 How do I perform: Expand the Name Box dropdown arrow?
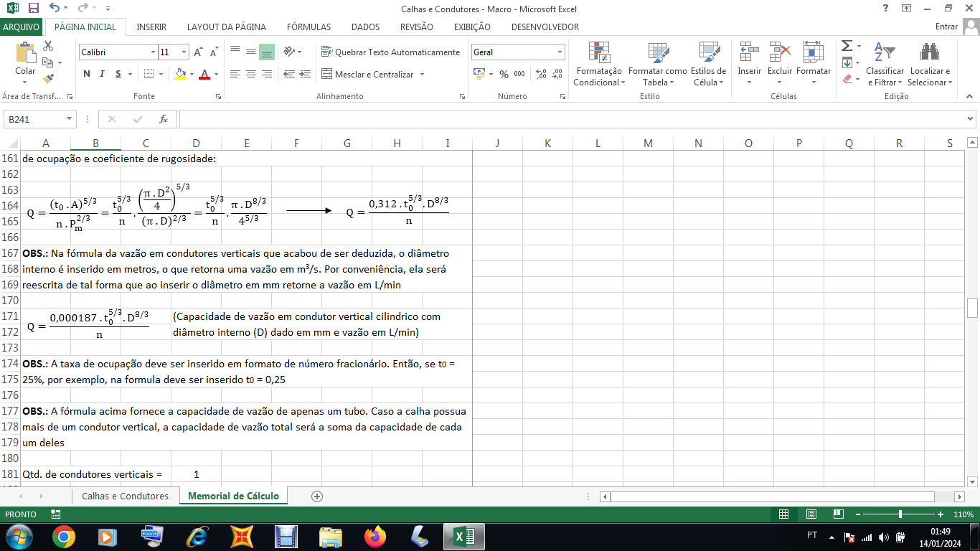tap(70, 119)
